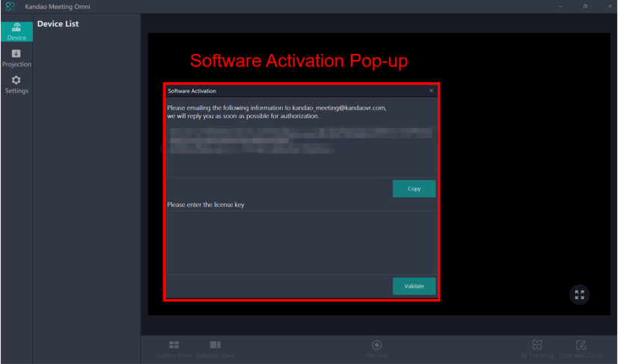This screenshot has height=364, width=618.
Task: Switch to Gallery View layout
Action: (x=174, y=348)
